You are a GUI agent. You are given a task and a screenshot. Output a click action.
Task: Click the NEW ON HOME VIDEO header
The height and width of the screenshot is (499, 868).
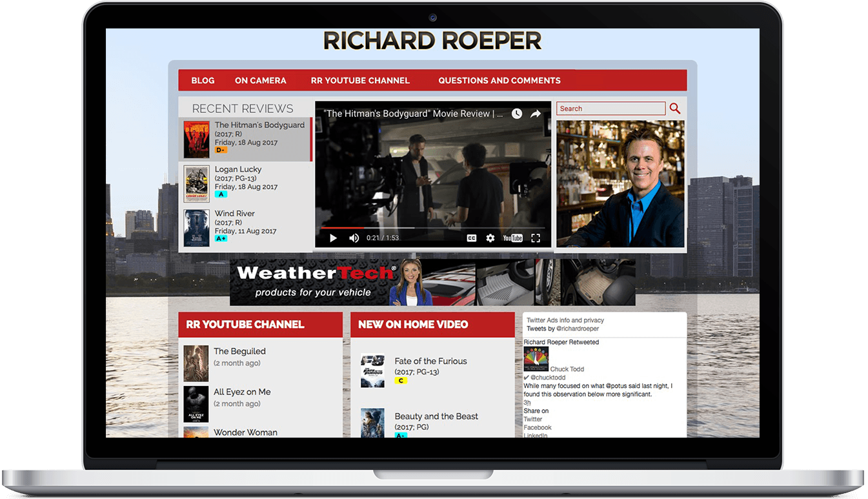[413, 324]
